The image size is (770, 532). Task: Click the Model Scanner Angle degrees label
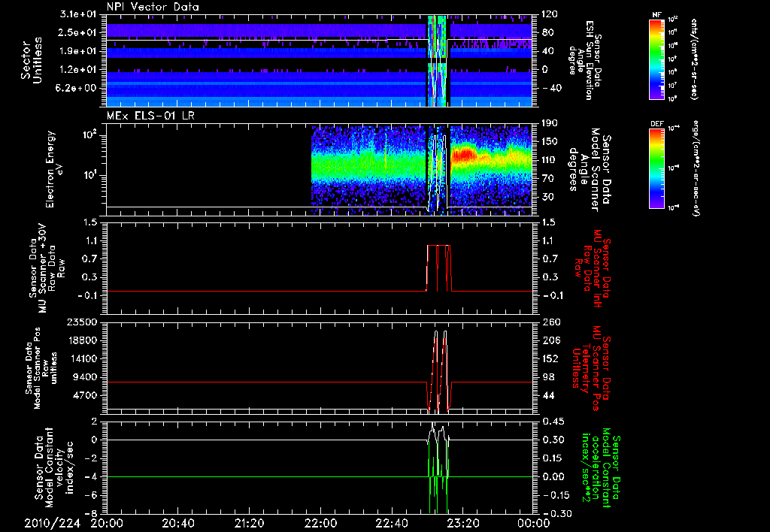click(590, 170)
